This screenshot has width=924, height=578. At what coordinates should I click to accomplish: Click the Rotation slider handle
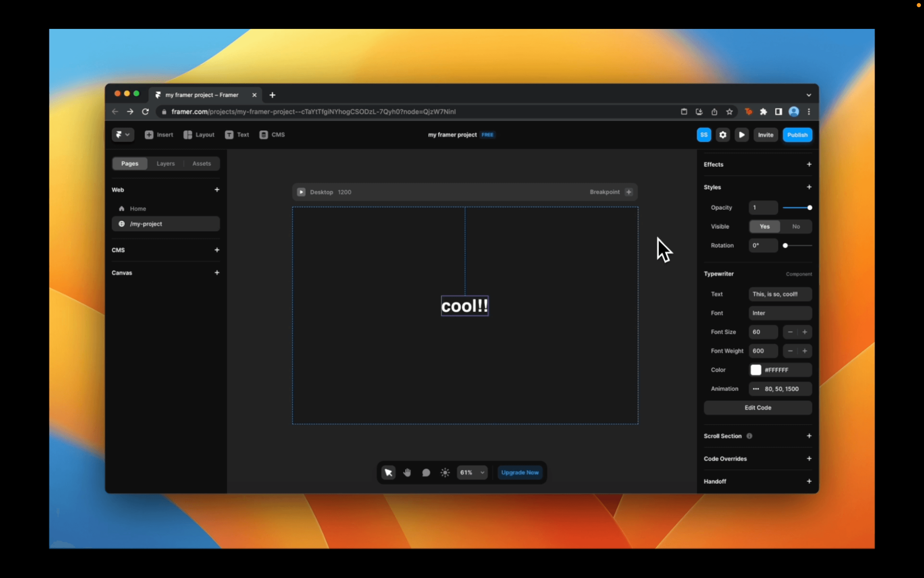pyautogui.click(x=785, y=245)
